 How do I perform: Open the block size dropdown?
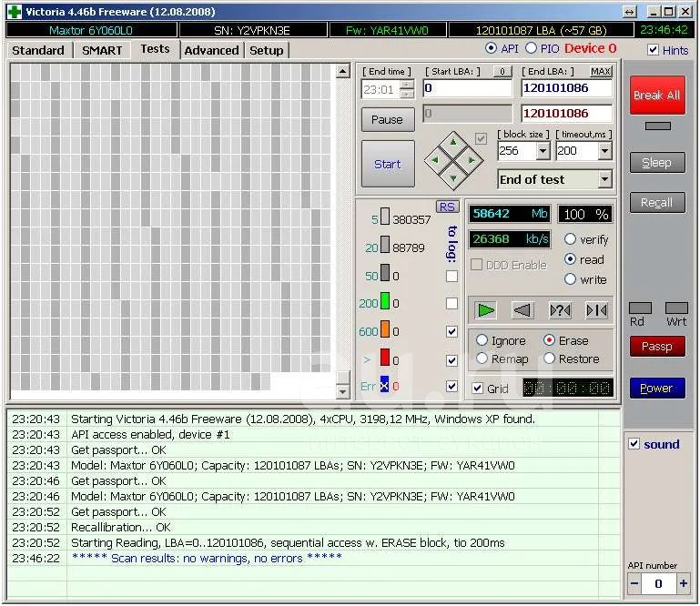[543, 151]
